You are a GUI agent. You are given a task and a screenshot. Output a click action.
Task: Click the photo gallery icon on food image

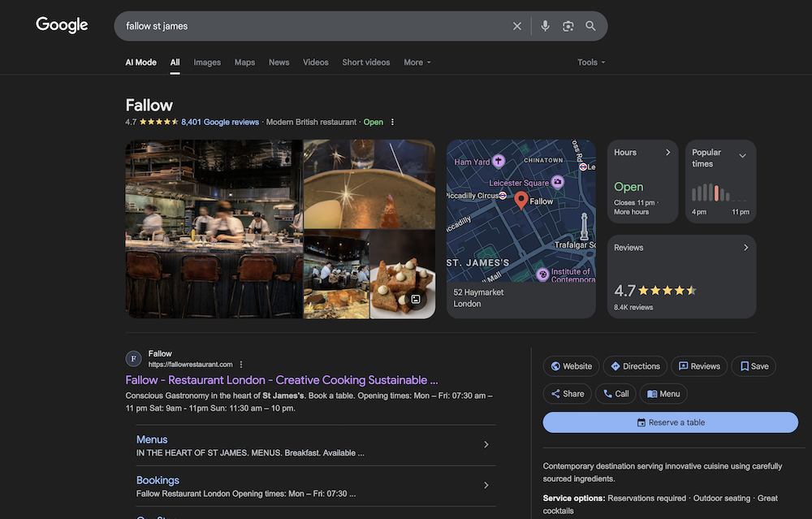416,299
